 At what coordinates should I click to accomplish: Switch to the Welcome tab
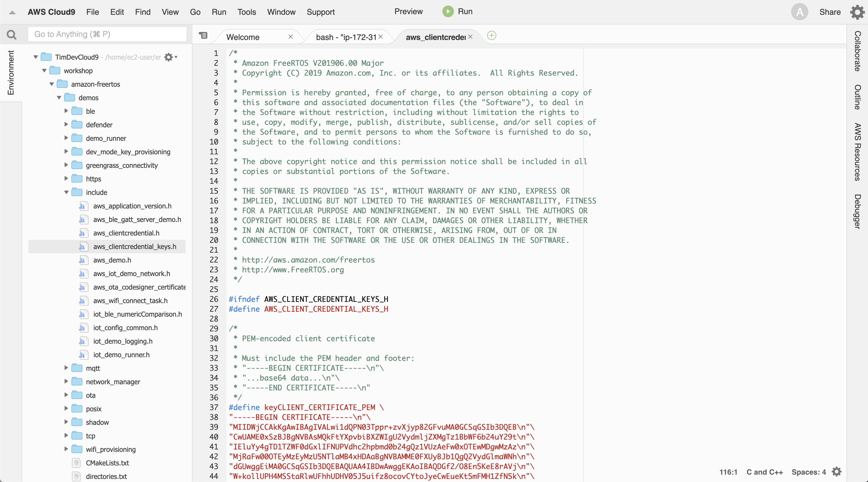click(x=243, y=37)
